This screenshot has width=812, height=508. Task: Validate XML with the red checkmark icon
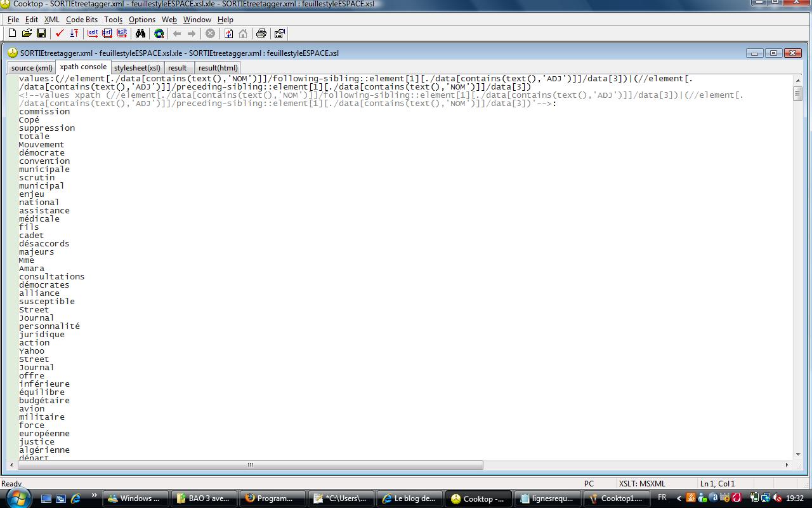pyautogui.click(x=60, y=34)
